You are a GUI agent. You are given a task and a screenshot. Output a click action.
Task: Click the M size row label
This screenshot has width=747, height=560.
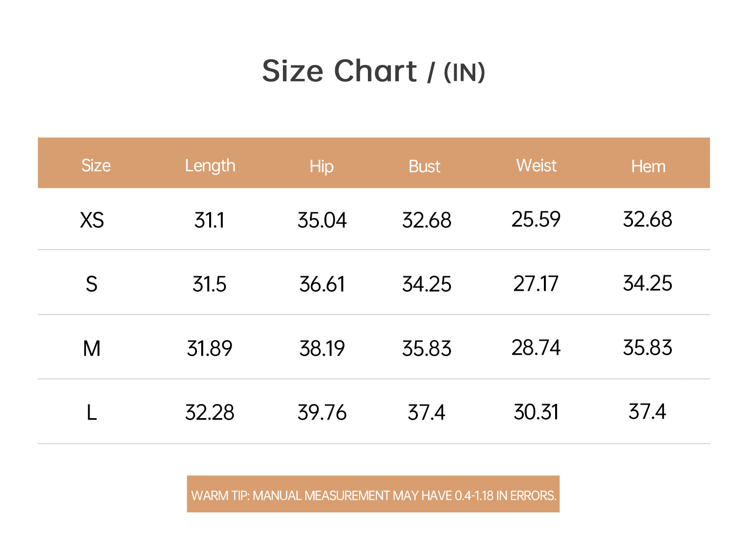coord(92,349)
